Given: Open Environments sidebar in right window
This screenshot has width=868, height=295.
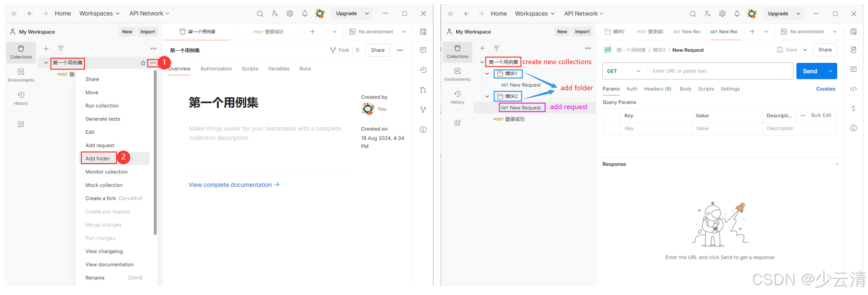Looking at the screenshot, I should coord(457,75).
